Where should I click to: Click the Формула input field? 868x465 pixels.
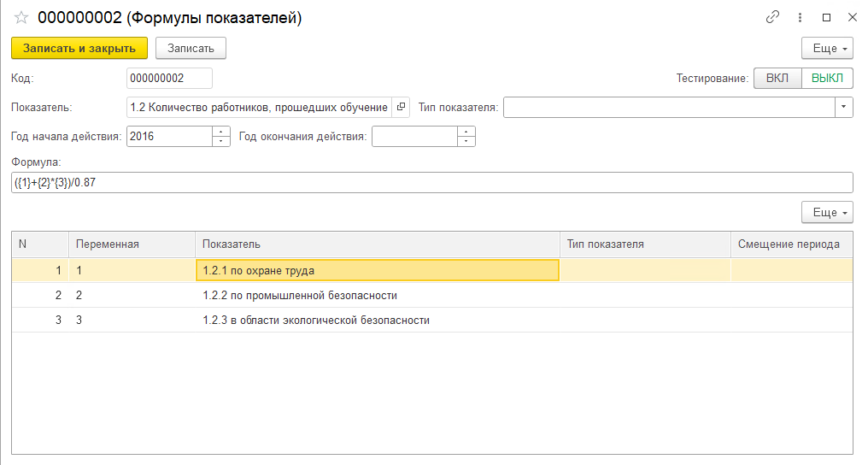pyautogui.click(x=431, y=183)
